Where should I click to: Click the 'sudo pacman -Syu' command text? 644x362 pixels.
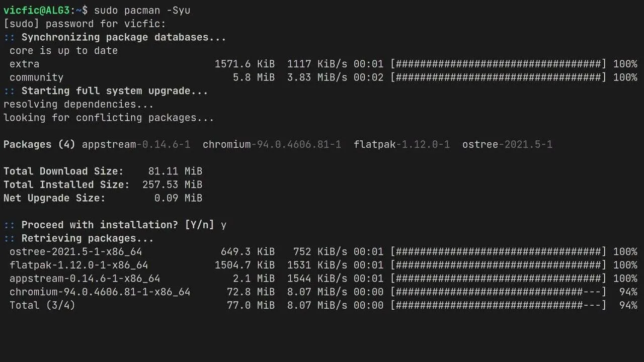(x=142, y=10)
